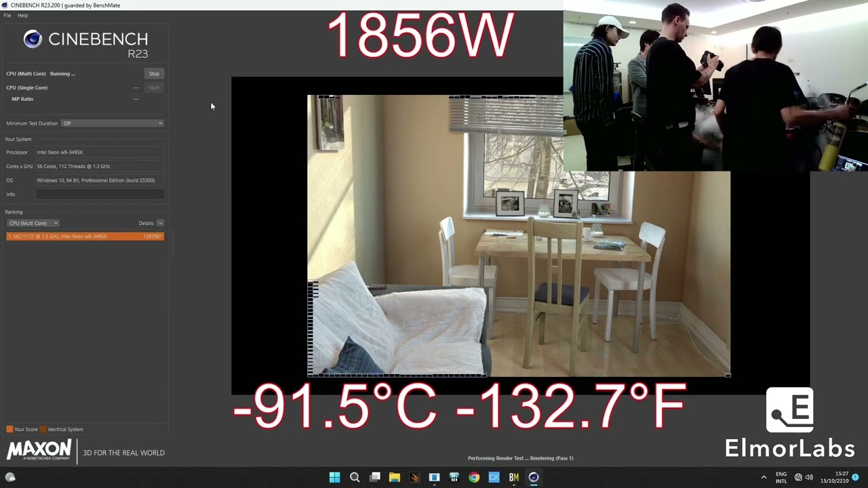
Task: Click the MP Ratio label
Action: [x=22, y=99]
